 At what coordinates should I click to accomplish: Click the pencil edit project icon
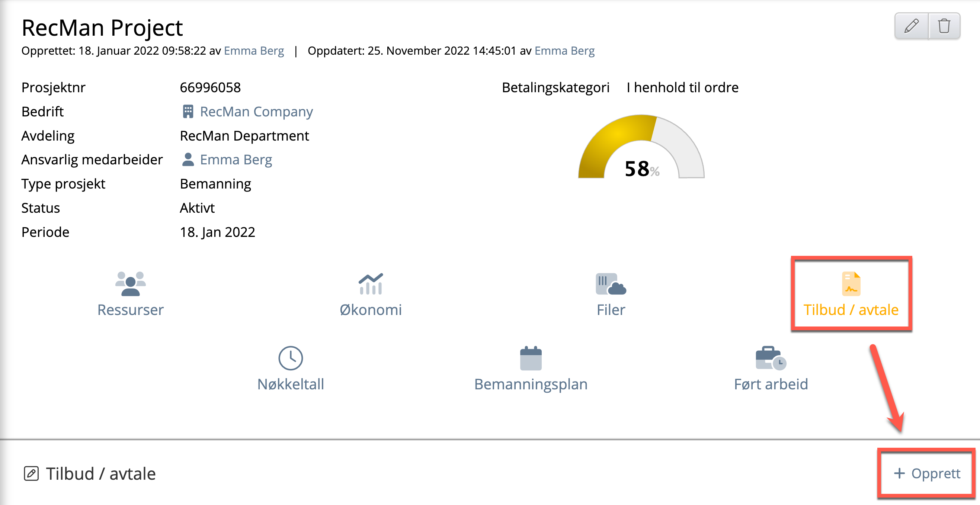912,26
